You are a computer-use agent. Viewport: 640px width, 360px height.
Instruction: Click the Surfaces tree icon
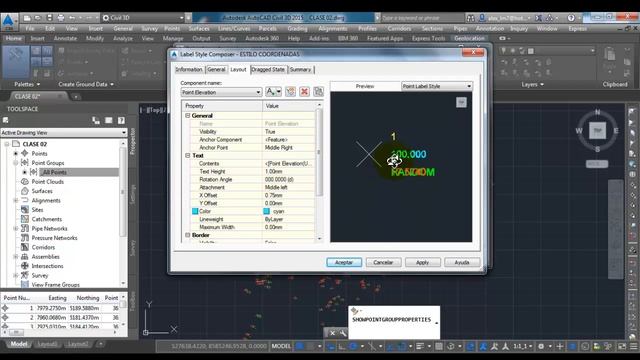[x=24, y=191]
